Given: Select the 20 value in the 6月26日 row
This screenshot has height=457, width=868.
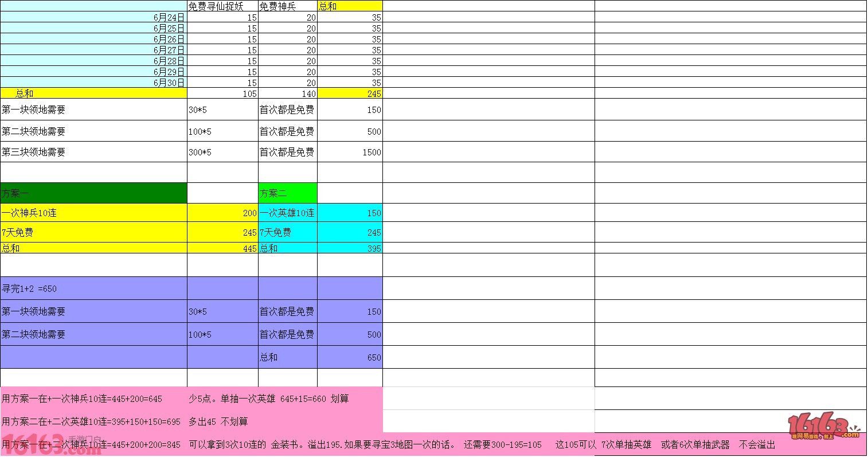Looking at the screenshot, I should [x=288, y=39].
